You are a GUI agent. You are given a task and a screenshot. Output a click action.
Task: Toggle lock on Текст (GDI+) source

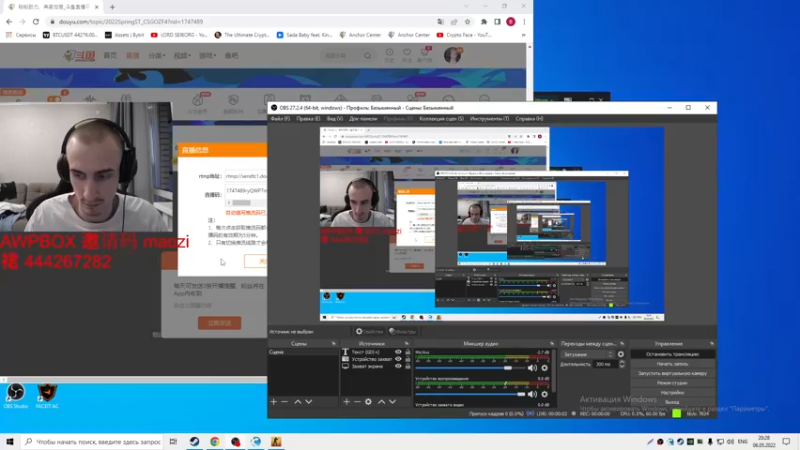[408, 352]
